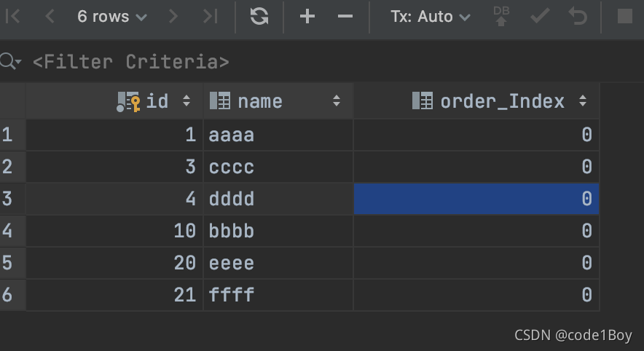Go to the next page of rows
This screenshot has width=644, height=351.
coord(173,17)
